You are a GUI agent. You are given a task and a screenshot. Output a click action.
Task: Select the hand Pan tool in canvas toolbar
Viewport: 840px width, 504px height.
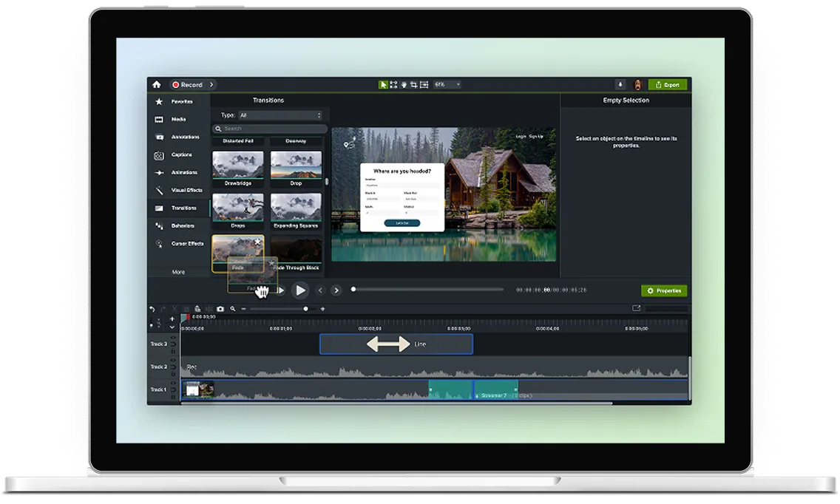click(x=404, y=85)
